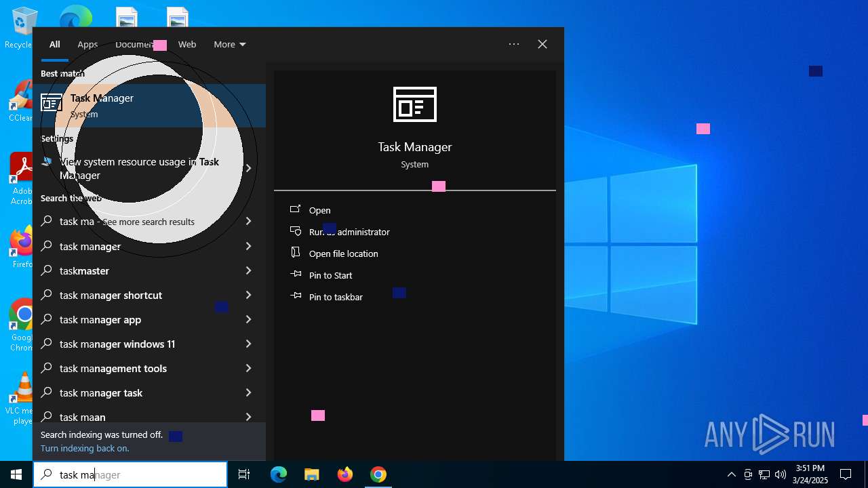Close the search panel with X
Viewport: 868px width, 488px height.
click(x=542, y=44)
